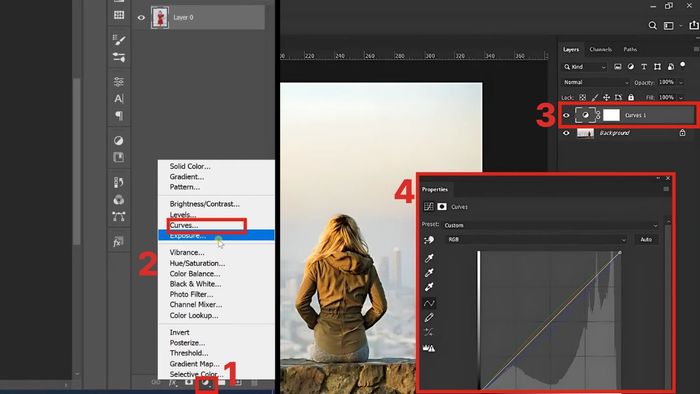Open the Styles fx panel icon
700x394 pixels.
(118, 242)
